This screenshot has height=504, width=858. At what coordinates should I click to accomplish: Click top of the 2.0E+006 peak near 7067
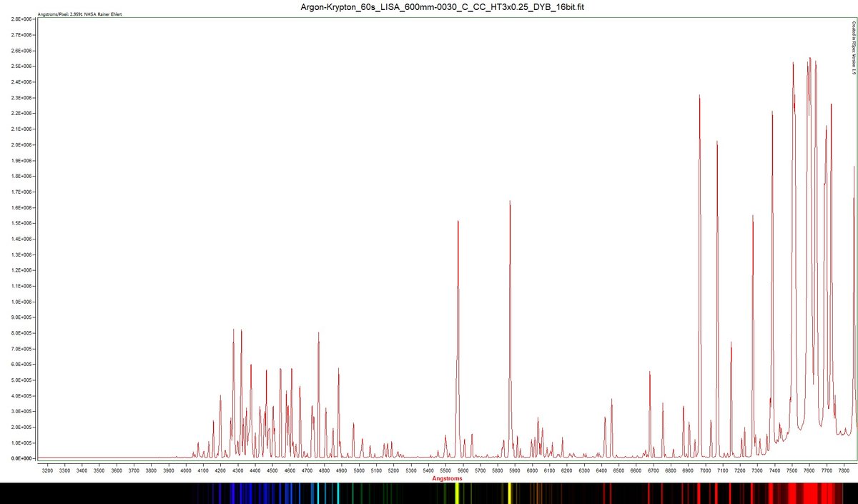pyautogui.click(x=716, y=142)
